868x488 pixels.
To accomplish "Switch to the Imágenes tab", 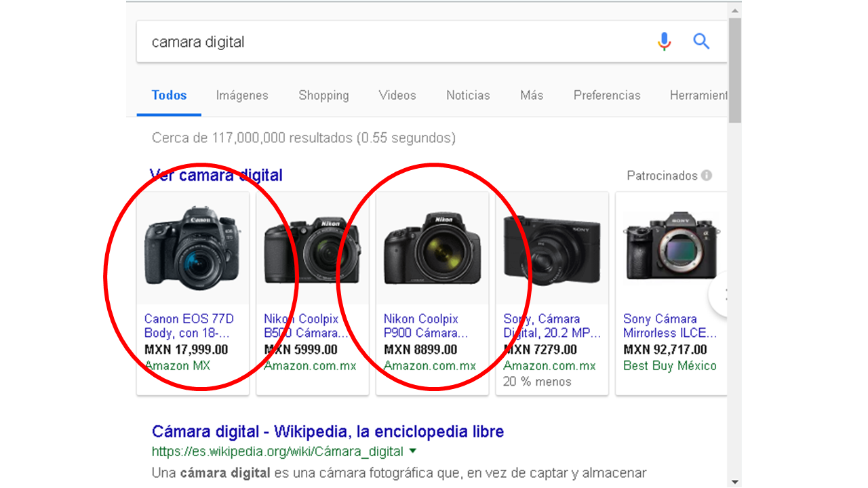I will pos(242,96).
